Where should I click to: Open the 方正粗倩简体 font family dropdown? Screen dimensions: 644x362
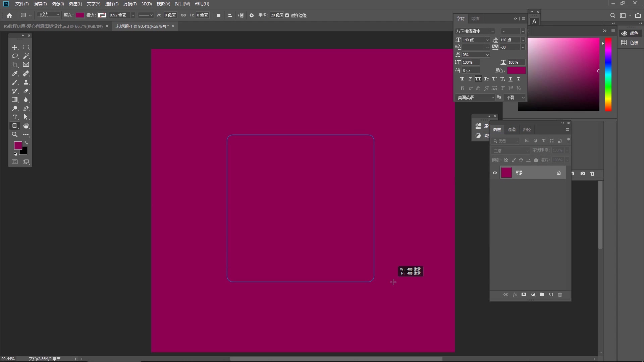click(492, 32)
